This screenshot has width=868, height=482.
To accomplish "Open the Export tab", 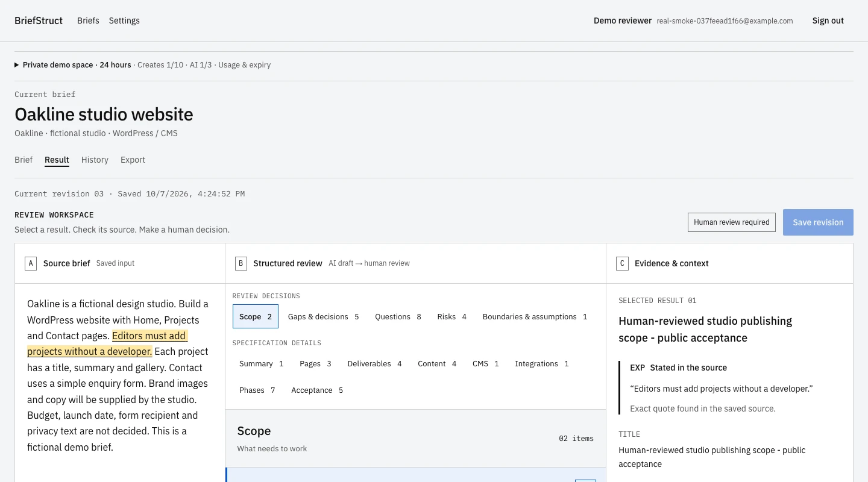I will click(133, 160).
